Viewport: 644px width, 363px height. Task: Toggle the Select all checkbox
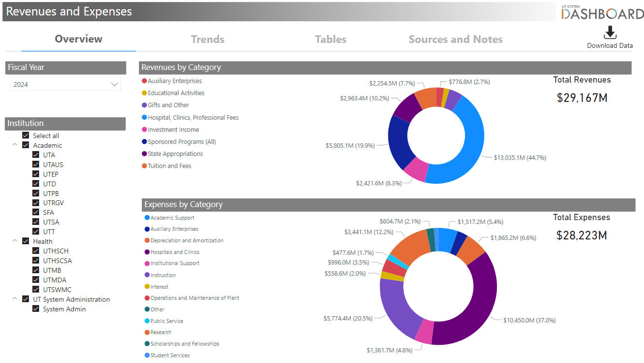point(26,136)
